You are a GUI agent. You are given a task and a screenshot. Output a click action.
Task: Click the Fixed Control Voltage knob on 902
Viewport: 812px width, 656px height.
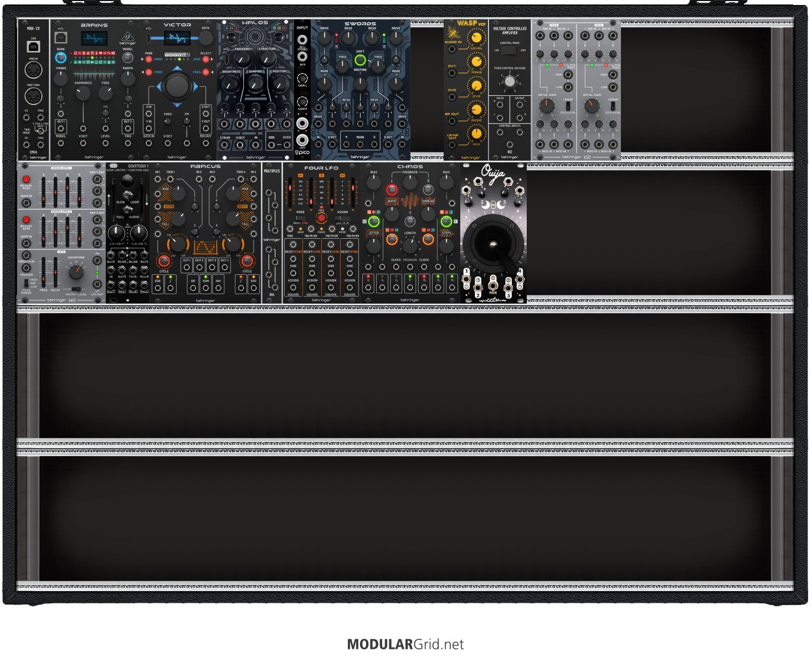pos(510,82)
